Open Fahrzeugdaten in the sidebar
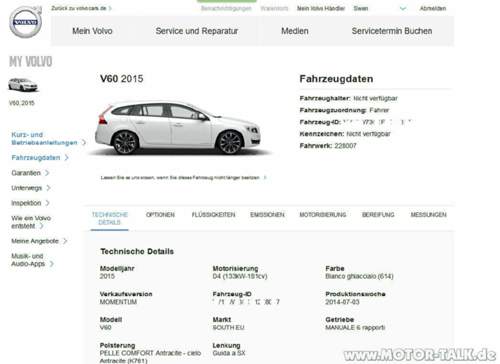The image size is (500, 364). click(x=36, y=158)
